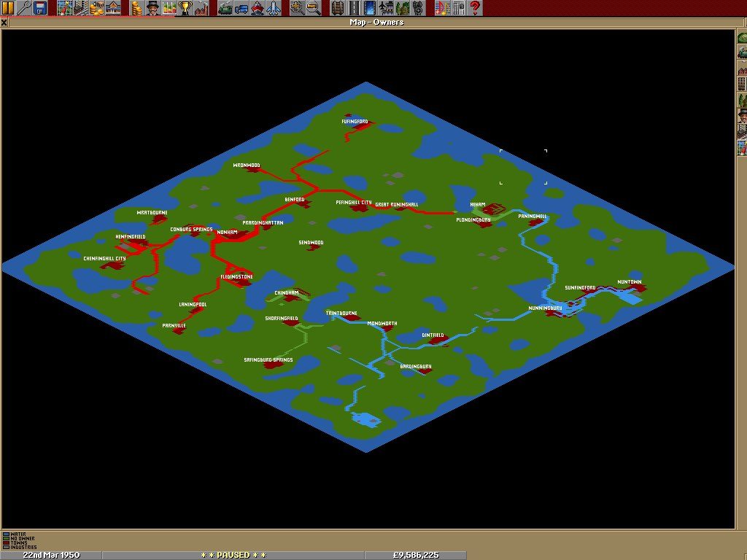Viewport: 747px width, 560px height.
Task: Open game options with the wrench icon
Action: [24, 7]
